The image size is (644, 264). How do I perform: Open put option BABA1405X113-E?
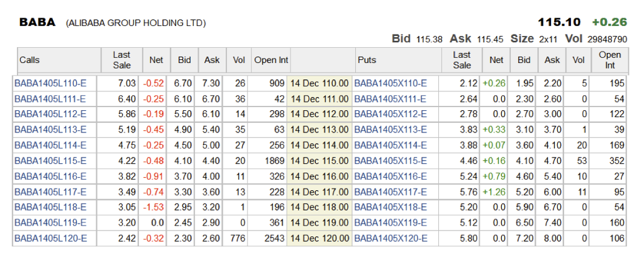391,130
